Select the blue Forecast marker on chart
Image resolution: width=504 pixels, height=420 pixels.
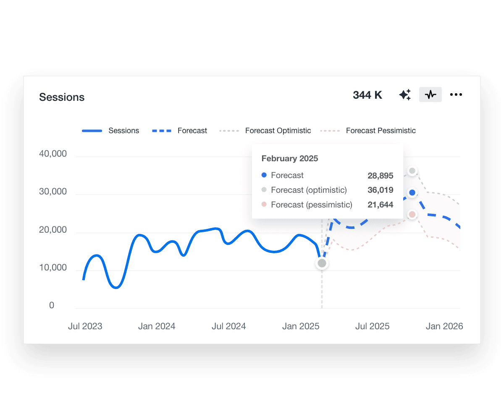click(x=412, y=193)
